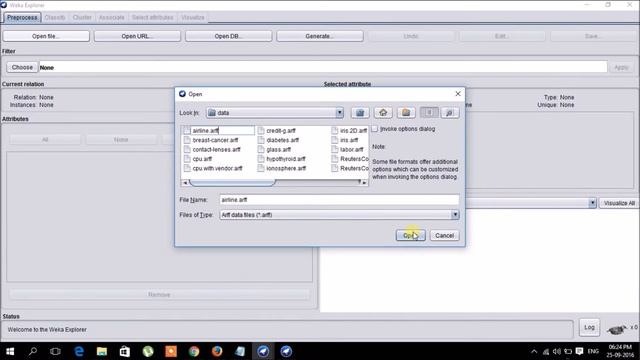Click the File Name input field
Viewport: 640px width, 360px height.
click(x=339, y=200)
